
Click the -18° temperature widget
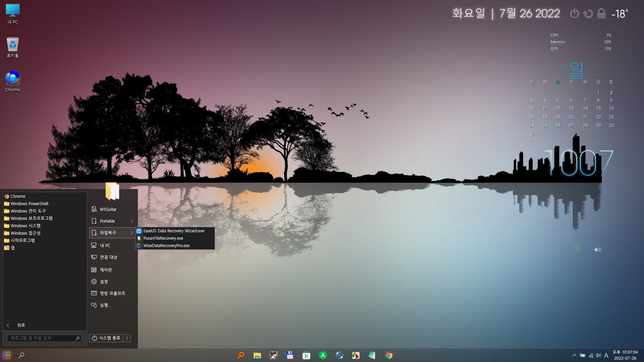pyautogui.click(x=620, y=14)
